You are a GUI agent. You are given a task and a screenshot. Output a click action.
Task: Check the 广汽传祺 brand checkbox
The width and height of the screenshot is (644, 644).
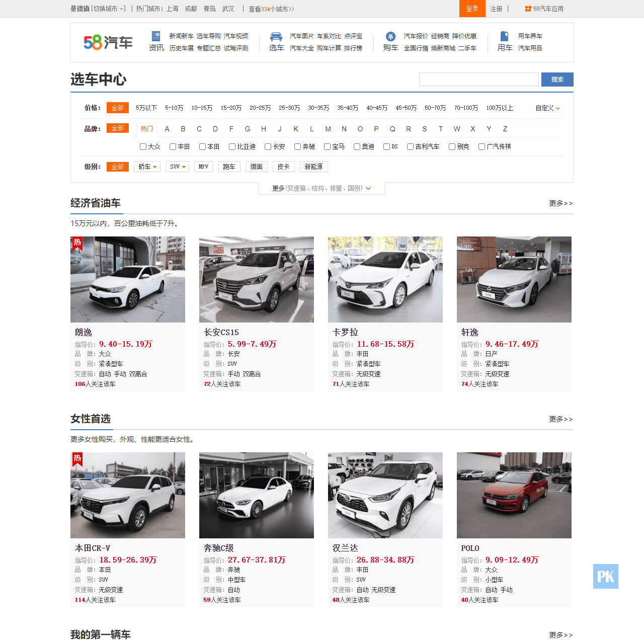tap(481, 146)
